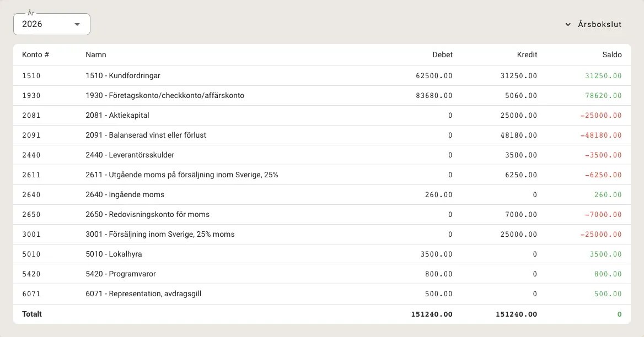Click debet value 83680.00 for account 1930
The image size is (644, 337).
tap(434, 95)
